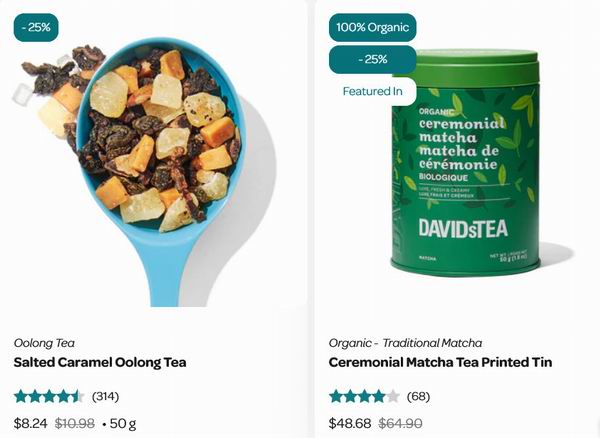600x438 pixels.
Task: Click the $8.24 sale price
Action: click(x=31, y=423)
